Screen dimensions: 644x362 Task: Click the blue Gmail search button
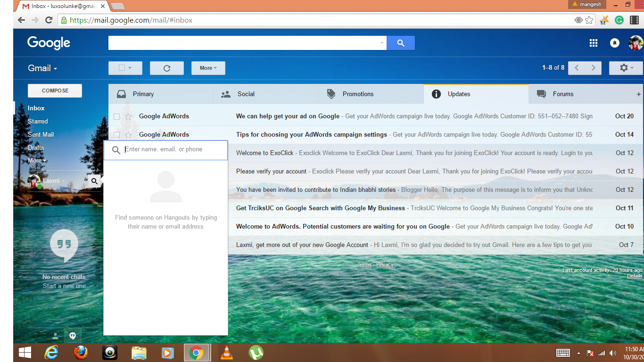click(x=401, y=43)
